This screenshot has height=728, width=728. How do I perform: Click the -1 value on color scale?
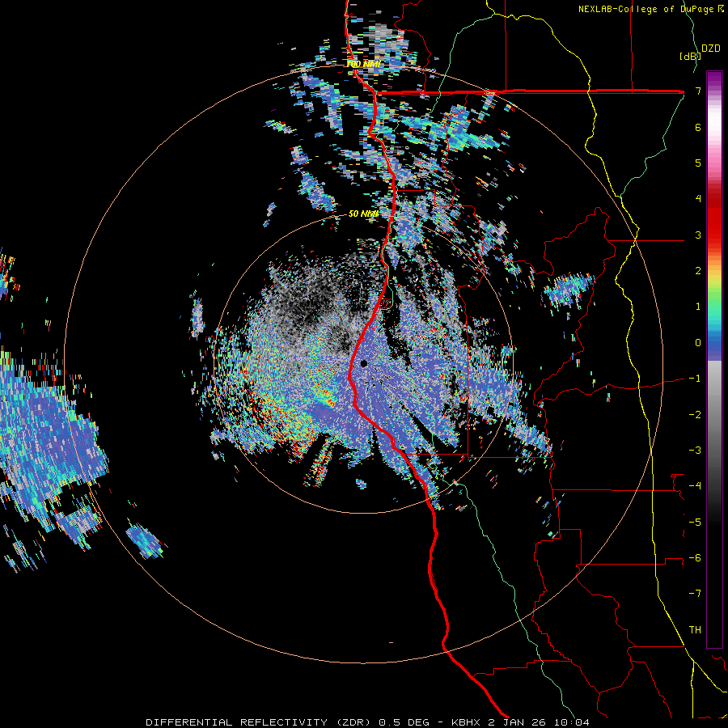pos(695,379)
